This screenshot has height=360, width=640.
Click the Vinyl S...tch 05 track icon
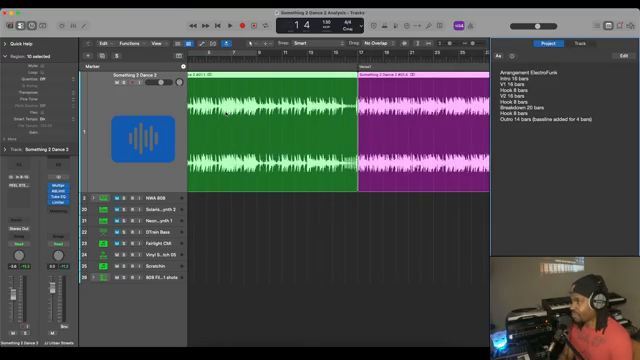coord(103,255)
